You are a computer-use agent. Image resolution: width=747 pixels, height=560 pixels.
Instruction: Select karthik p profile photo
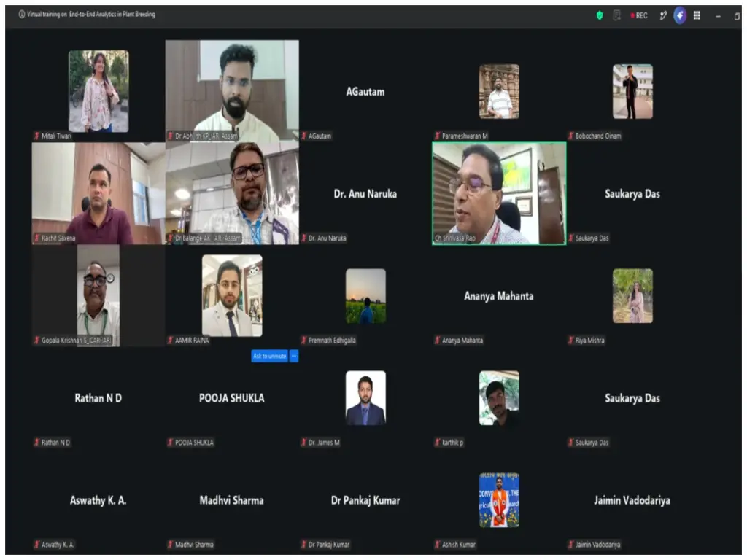(499, 398)
